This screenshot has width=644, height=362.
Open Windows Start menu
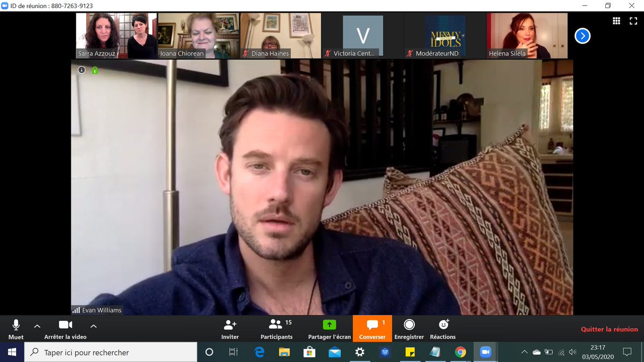tap(12, 352)
